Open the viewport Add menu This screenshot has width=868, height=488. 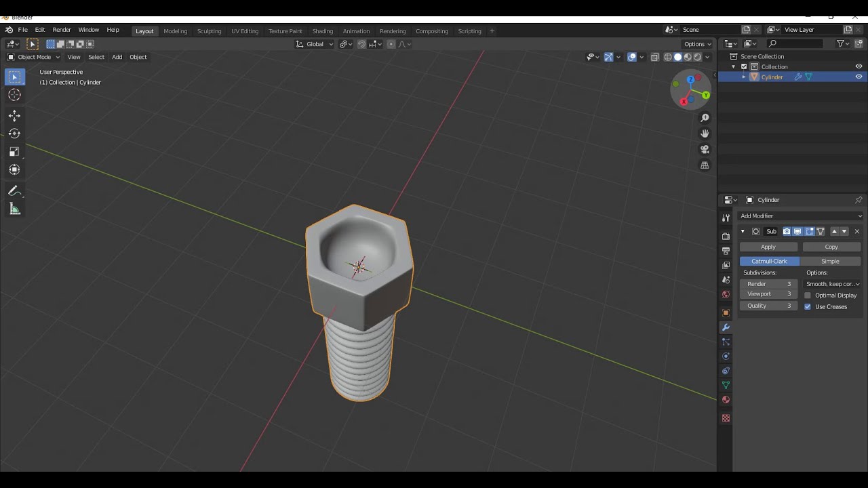click(x=117, y=57)
